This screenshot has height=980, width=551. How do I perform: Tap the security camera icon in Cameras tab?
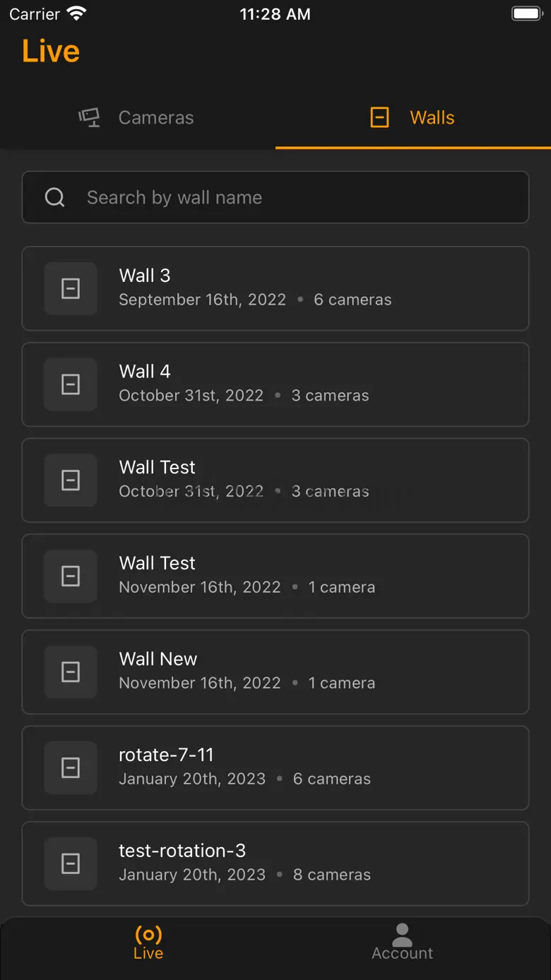point(90,117)
